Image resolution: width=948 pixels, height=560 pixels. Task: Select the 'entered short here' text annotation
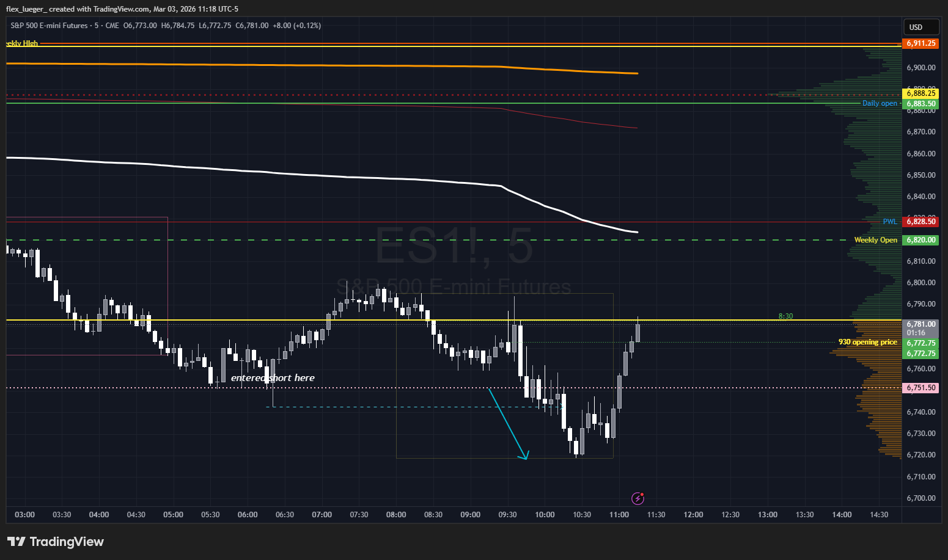coord(273,378)
